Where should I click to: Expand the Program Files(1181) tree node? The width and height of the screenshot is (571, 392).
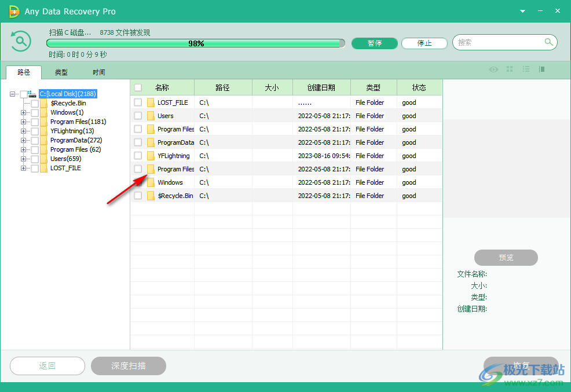tap(23, 122)
